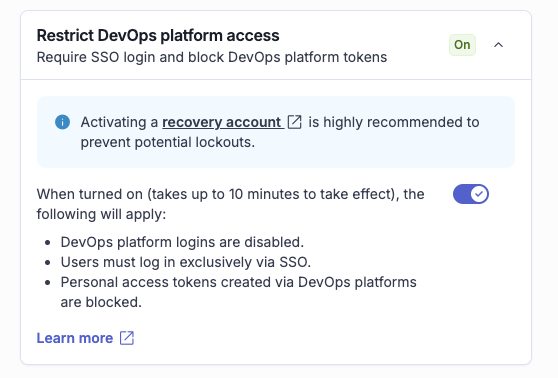Open the recovery account link
This screenshot has height=378, width=558.
222,122
